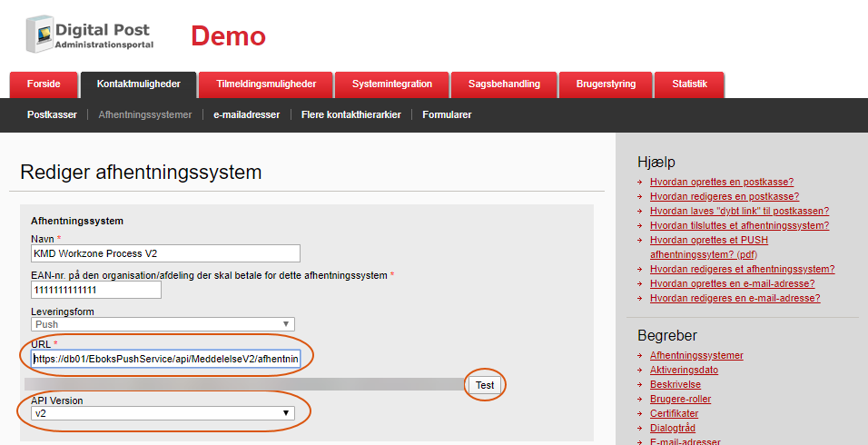The height and width of the screenshot is (445, 868).
Task: Open link Hvordan tilsluttes et afhentningssystem?
Action: click(x=740, y=225)
